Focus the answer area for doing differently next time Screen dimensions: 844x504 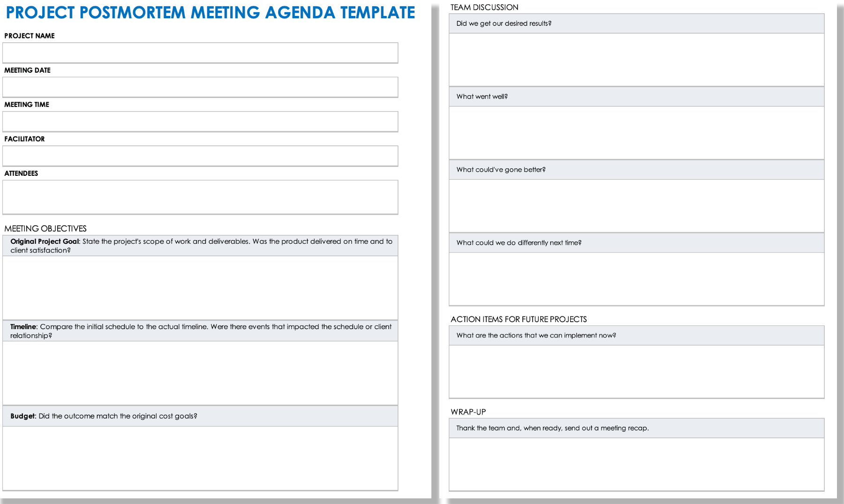636,279
